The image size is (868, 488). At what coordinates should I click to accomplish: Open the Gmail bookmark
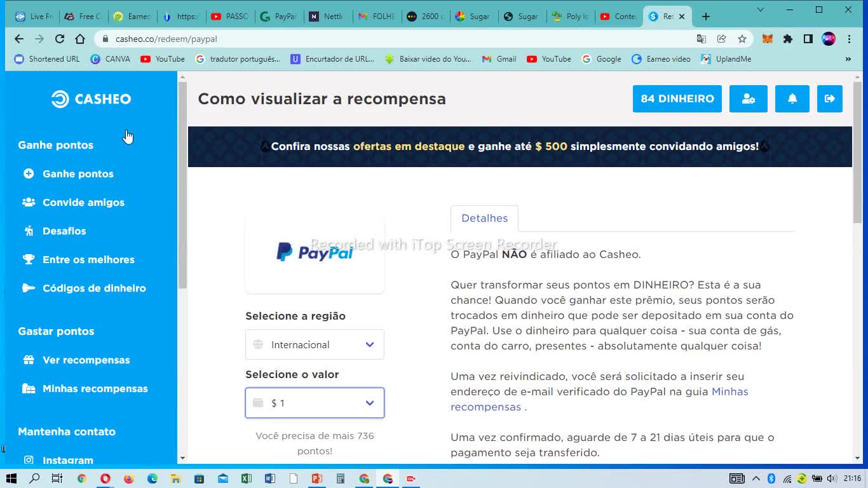coord(499,59)
